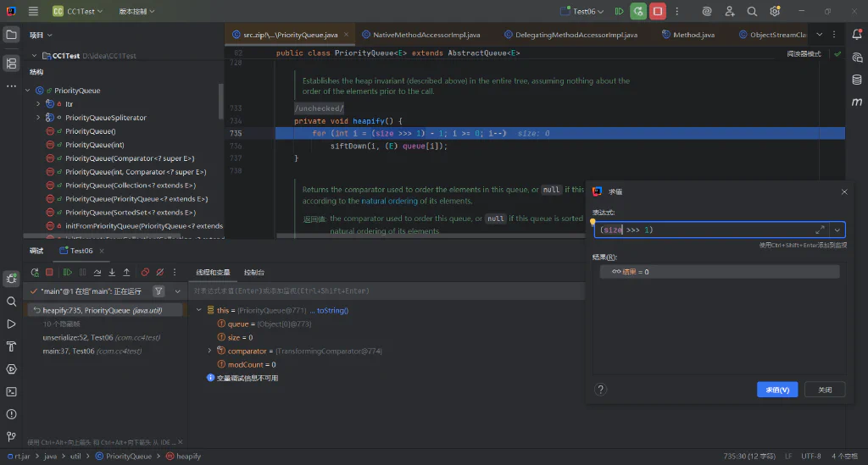Open the thread selector dropdown for main thread

point(178,291)
